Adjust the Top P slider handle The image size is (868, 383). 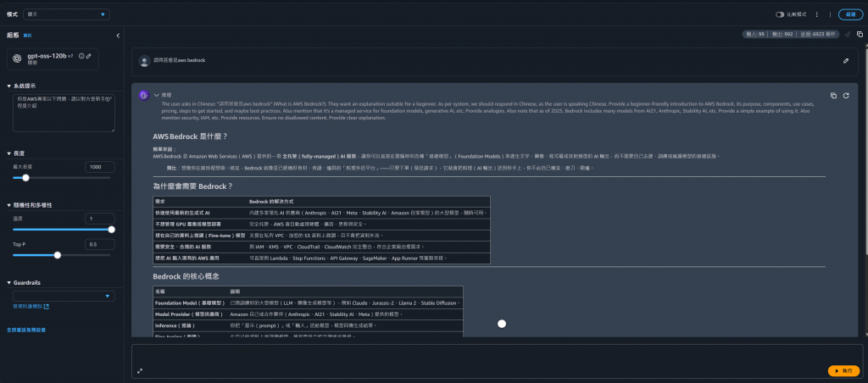(58, 255)
